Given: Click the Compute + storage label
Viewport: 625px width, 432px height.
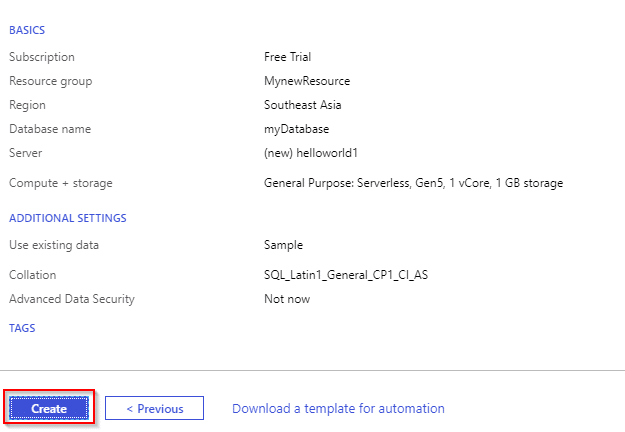Looking at the screenshot, I should [61, 183].
